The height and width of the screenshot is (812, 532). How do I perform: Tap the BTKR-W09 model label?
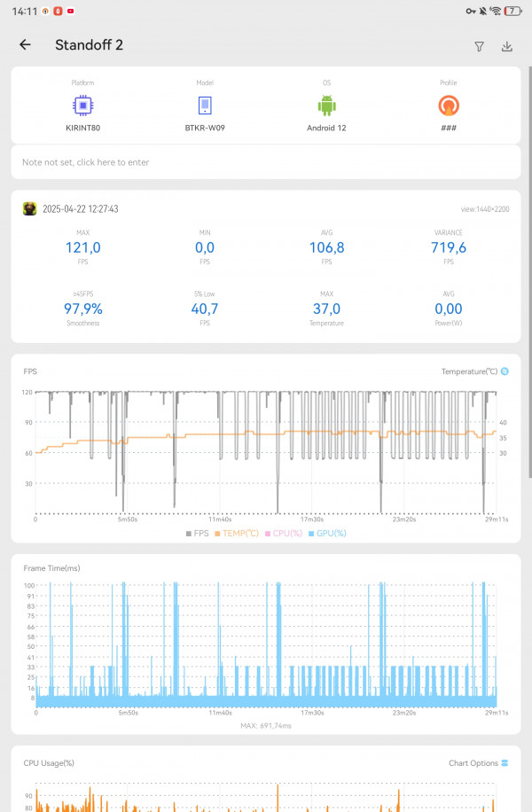pyautogui.click(x=205, y=128)
